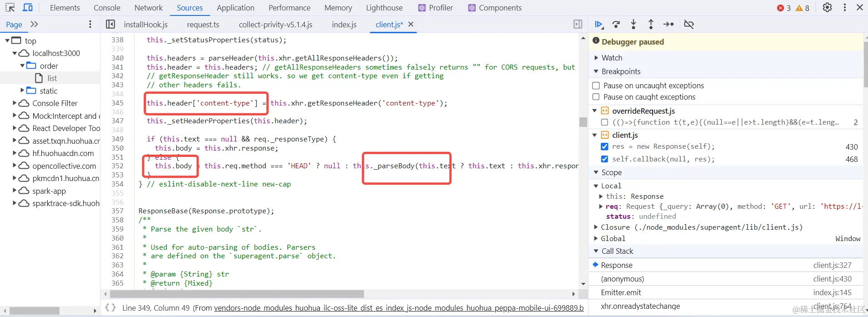
Task: Click the overrideRequest.js file icon
Action: click(x=605, y=111)
